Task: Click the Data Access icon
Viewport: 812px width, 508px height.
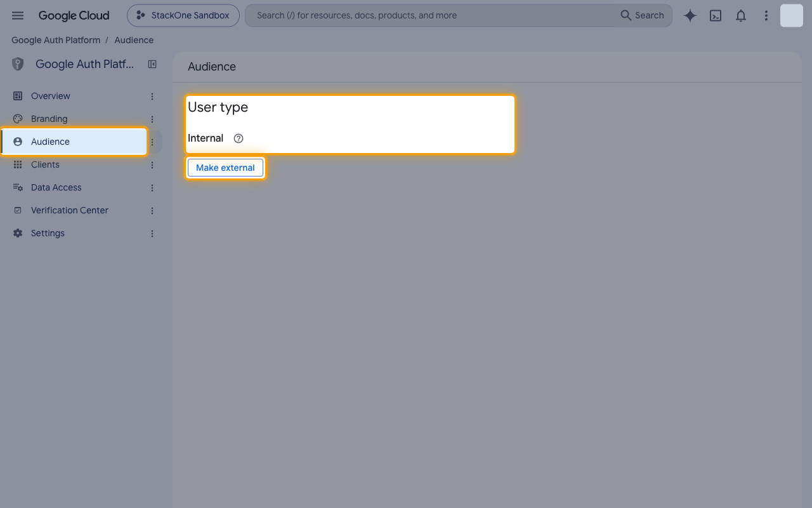Action: coord(18,187)
